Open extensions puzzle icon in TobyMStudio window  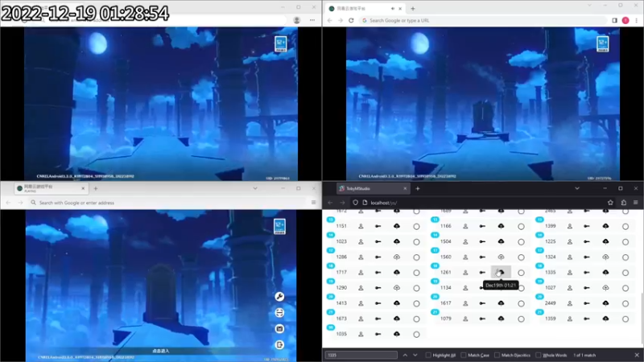(x=623, y=203)
